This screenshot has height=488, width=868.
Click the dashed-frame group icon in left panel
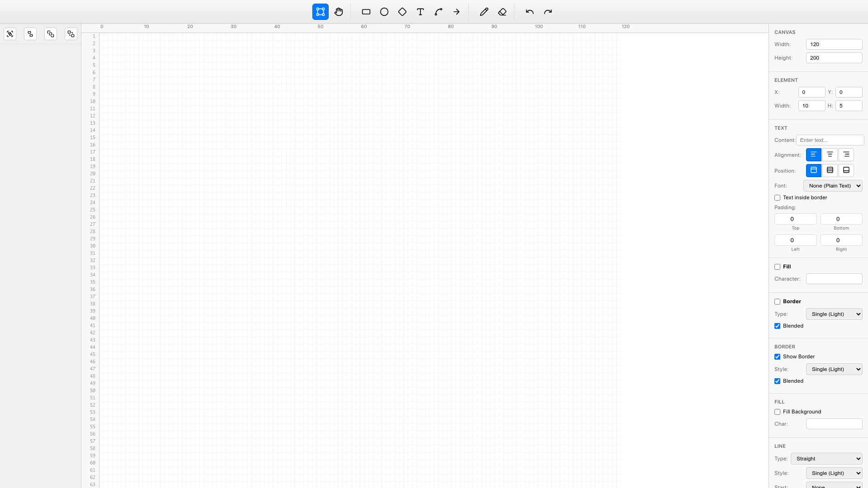pyautogui.click(x=10, y=34)
